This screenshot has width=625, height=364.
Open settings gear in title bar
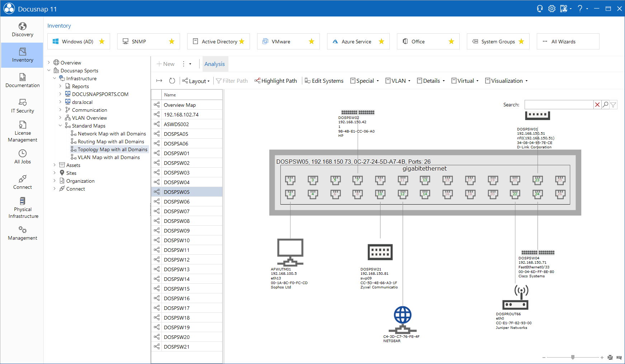pyautogui.click(x=552, y=9)
